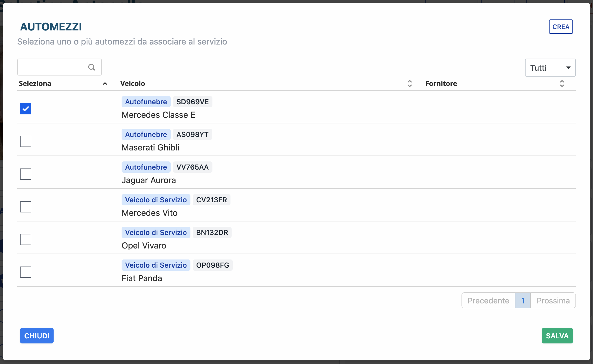Screen dimensions: 593x364
Task: Select the Opel Vivaro checkbox
Action: coord(26,239)
